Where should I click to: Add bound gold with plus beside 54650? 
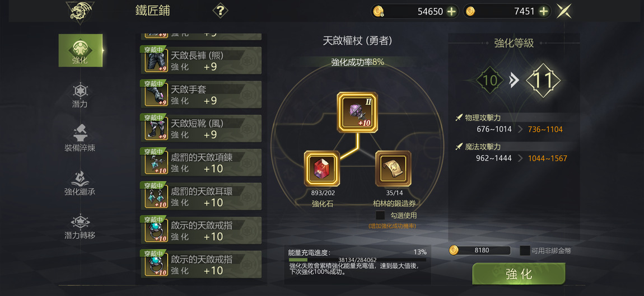click(451, 12)
